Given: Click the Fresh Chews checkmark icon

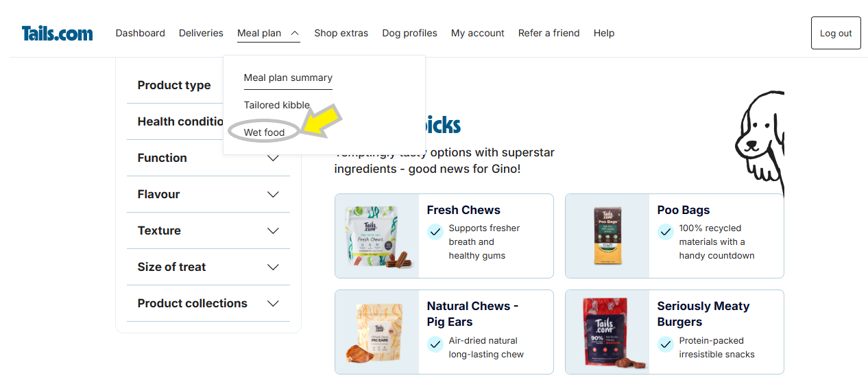Looking at the screenshot, I should (435, 232).
